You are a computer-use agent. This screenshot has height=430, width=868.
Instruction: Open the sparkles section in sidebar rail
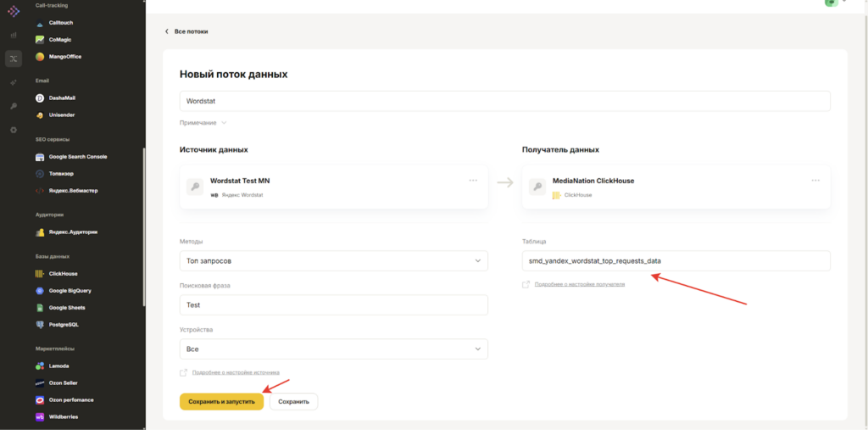14,82
